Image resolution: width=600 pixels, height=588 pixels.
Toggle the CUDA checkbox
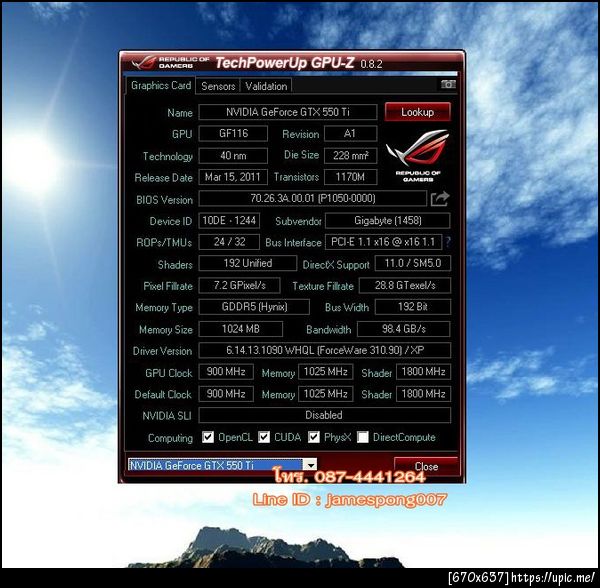[x=264, y=437]
